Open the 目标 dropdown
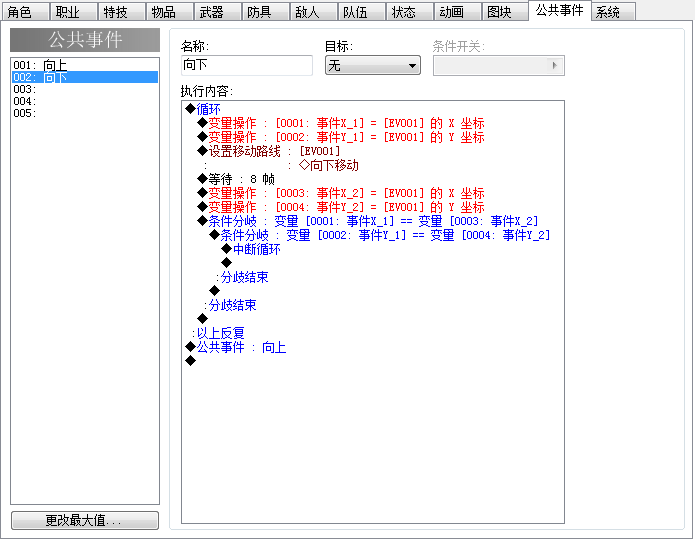The image size is (695, 540). pyautogui.click(x=373, y=66)
